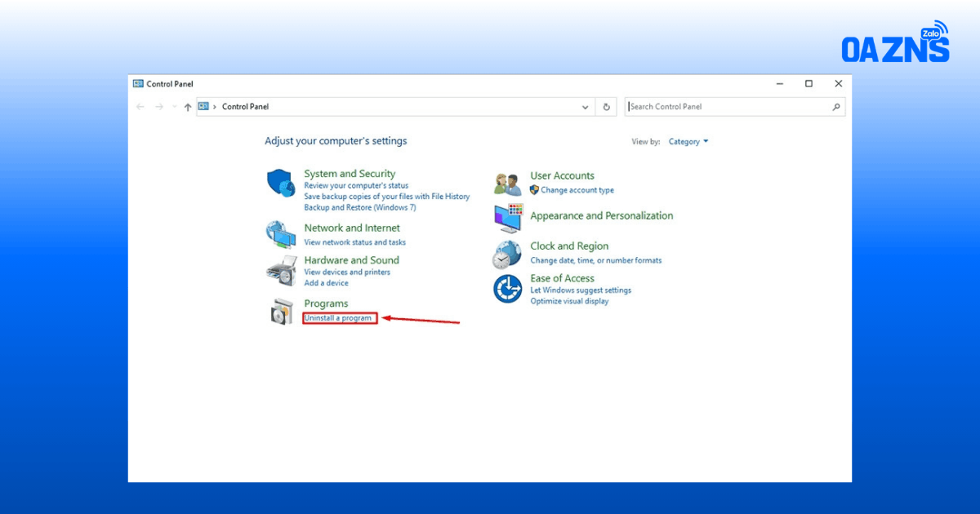Go back using the back arrow
Viewport: 980px width, 514px height.
(x=140, y=107)
